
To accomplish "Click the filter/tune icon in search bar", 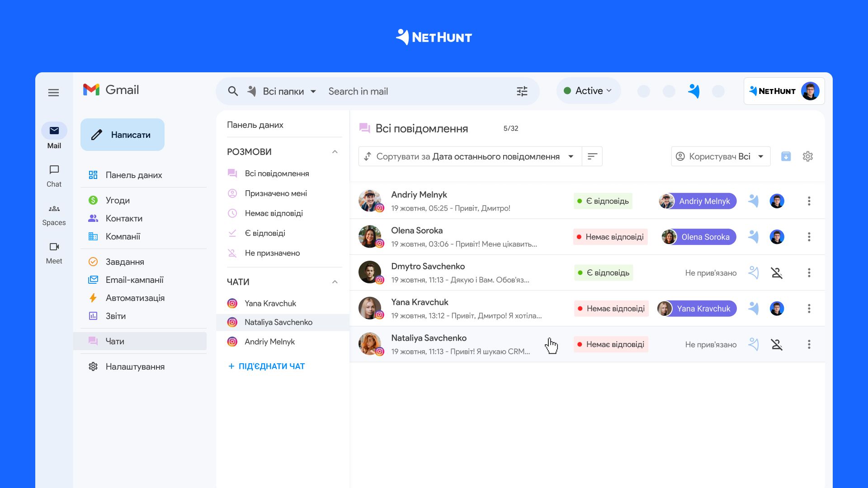I will coord(522,91).
